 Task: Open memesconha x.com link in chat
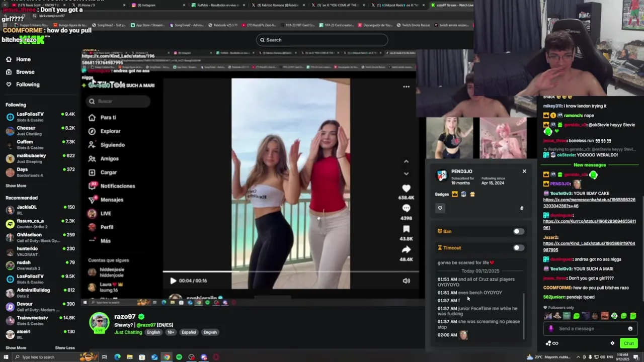coord(589,203)
